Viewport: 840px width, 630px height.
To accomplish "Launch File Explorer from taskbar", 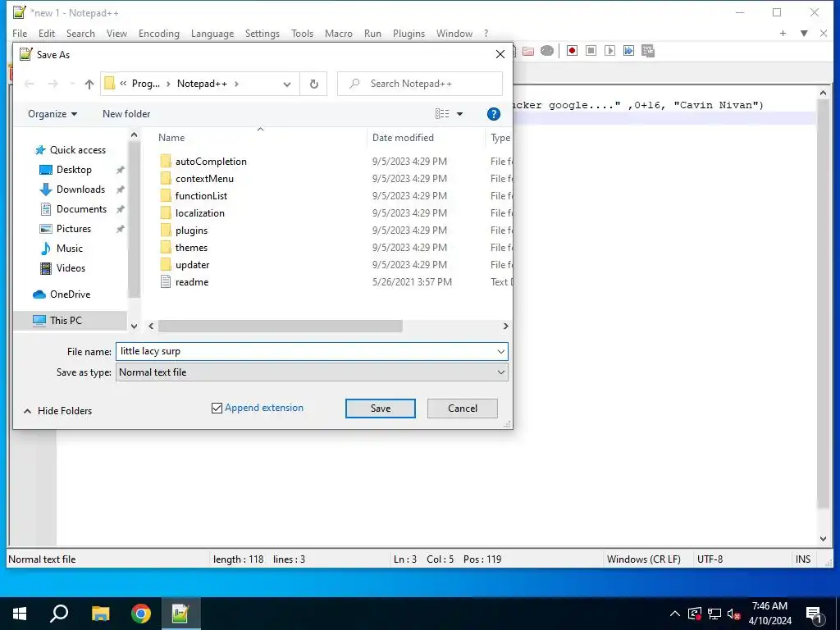I will tap(100, 614).
